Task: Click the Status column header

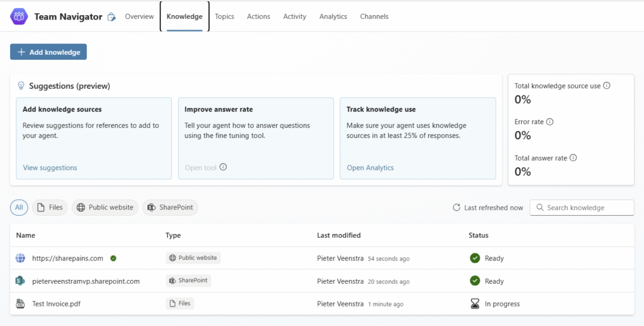Action: click(479, 235)
